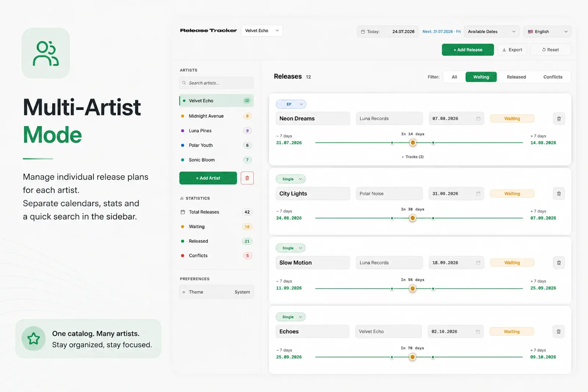Viewport: 588px width, 392px height.
Task: Click the Release Tracker logo text
Action: pyautogui.click(x=208, y=30)
